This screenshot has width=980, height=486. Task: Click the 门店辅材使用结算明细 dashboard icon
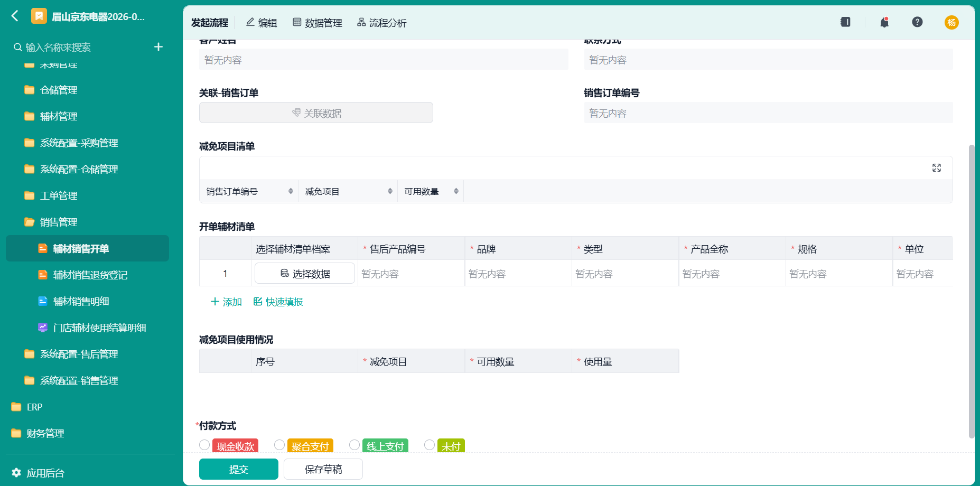point(43,328)
